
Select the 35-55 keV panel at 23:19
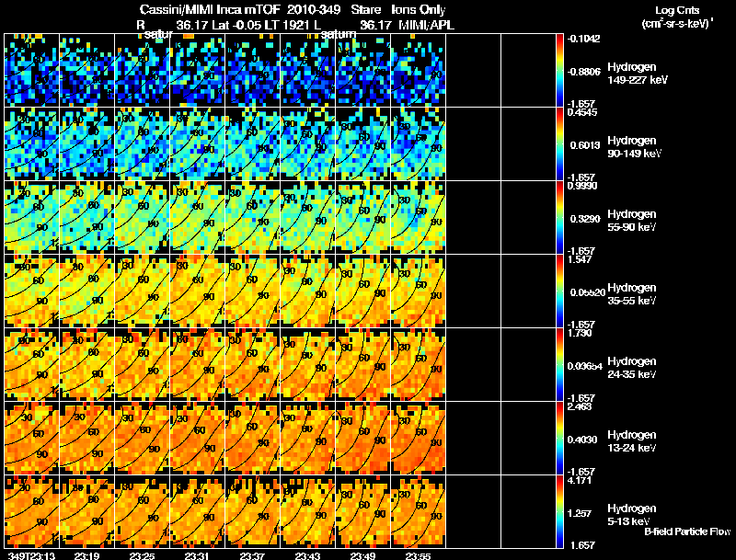coord(86,291)
